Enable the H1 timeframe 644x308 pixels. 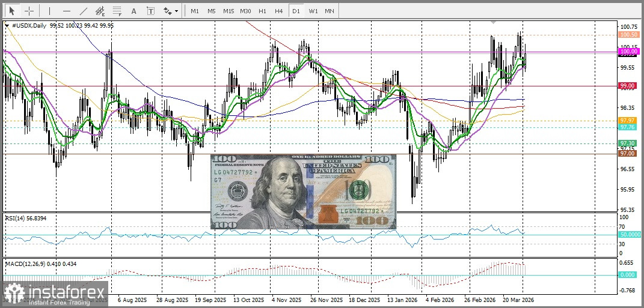click(x=262, y=11)
